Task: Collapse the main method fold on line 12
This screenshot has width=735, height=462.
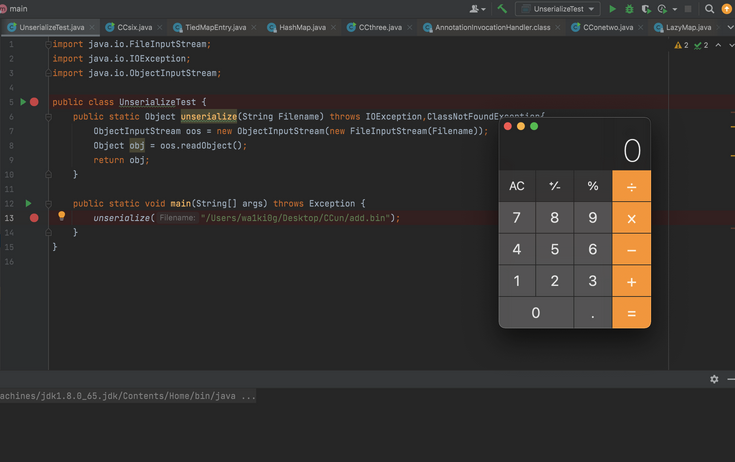Action: pos(48,204)
